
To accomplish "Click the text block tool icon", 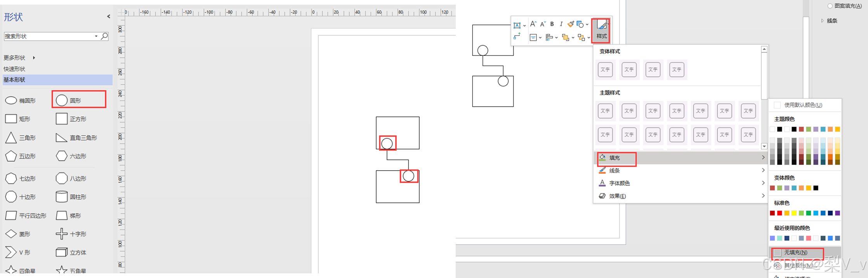I will tap(517, 25).
